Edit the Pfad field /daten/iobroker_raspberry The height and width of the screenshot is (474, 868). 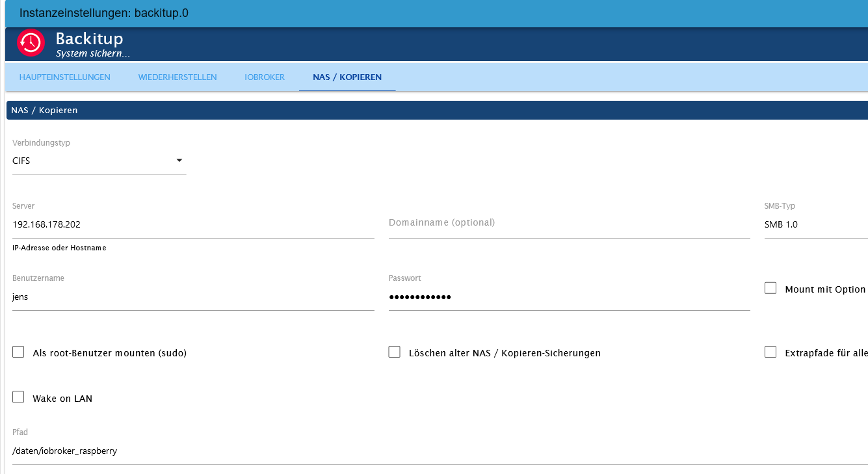tap(440, 451)
